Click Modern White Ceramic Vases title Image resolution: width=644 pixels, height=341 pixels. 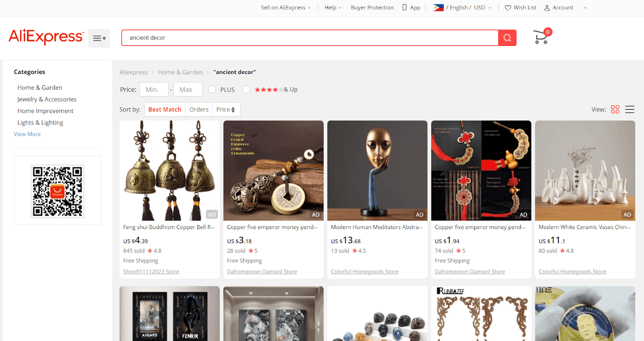coord(584,227)
